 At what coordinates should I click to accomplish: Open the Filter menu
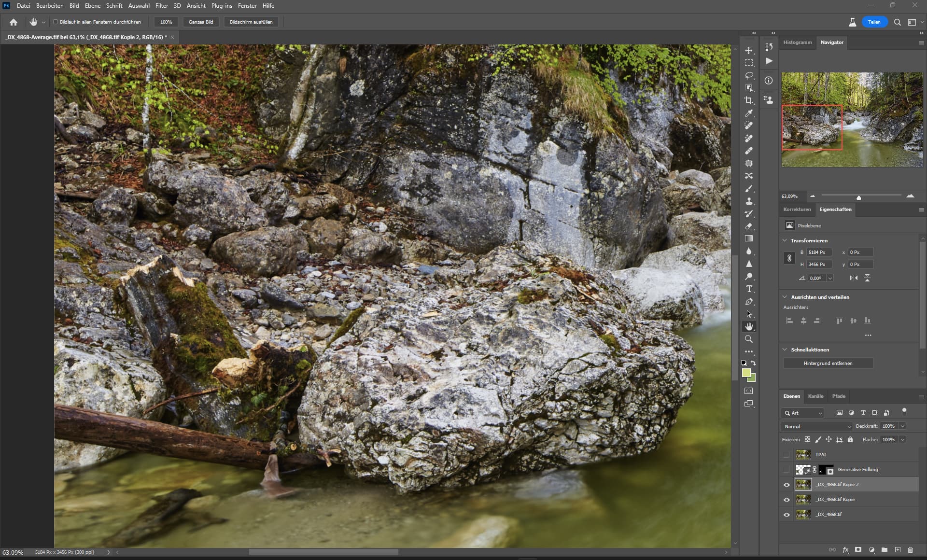click(161, 6)
